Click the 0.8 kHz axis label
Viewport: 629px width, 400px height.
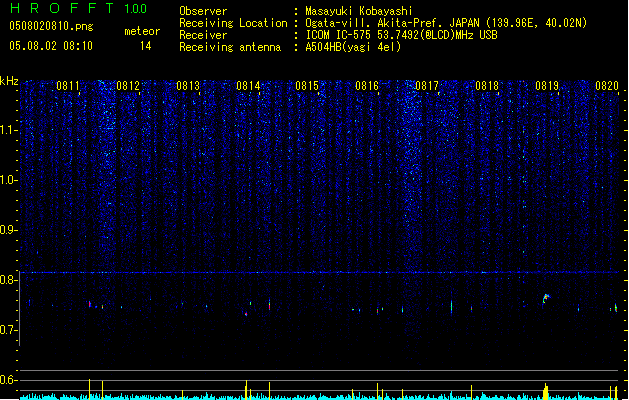click(x=8, y=280)
